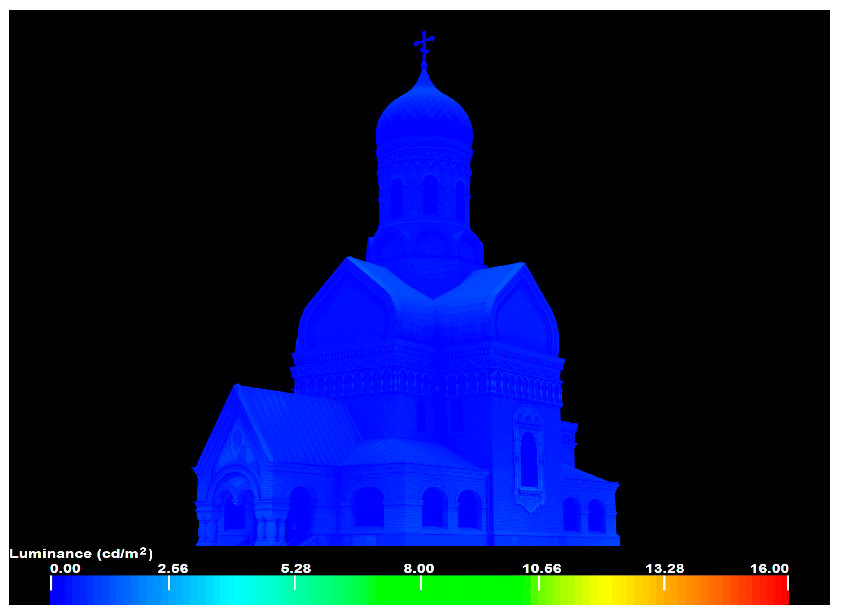Image resolution: width=842 pixels, height=616 pixels.
Task: Click the Luminance (cd/m²) legend title
Action: click(81, 554)
